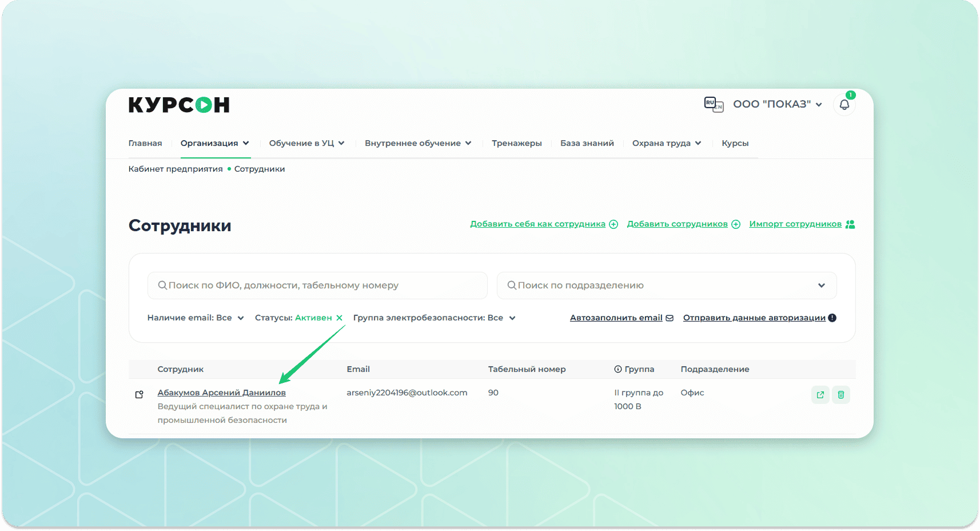Click the notification bell icon
The width and height of the screenshot is (980, 531).
tap(844, 105)
